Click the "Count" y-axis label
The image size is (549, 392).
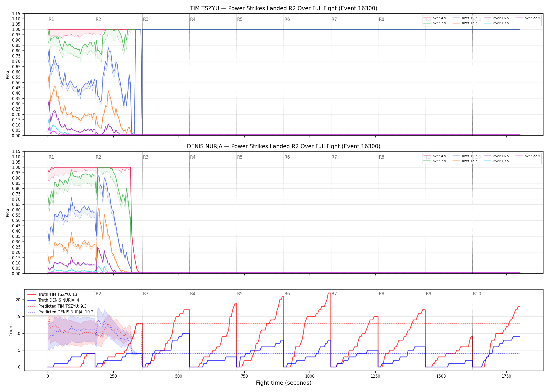(x=11, y=330)
